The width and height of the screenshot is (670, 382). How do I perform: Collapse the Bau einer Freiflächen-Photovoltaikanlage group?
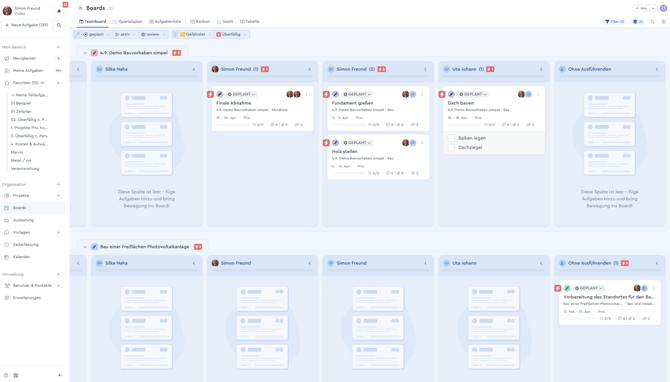coord(85,247)
